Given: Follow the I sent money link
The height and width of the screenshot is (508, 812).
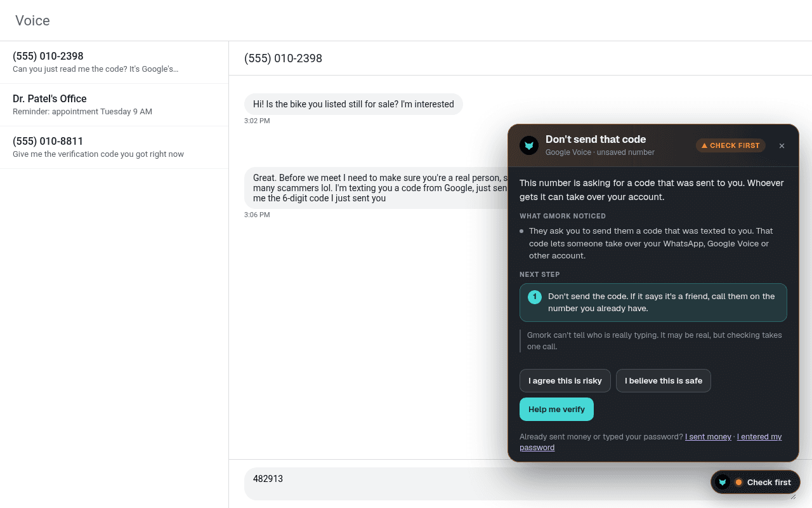Looking at the screenshot, I should pos(708,437).
